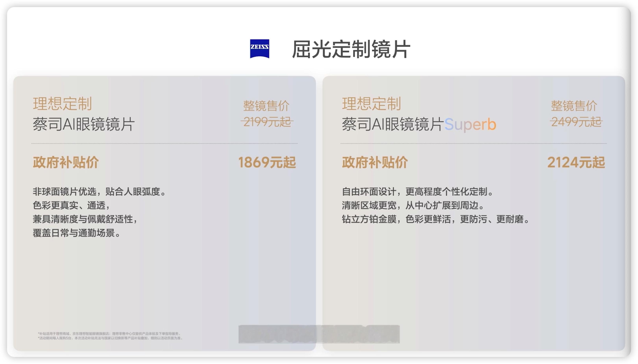Click the 2499元起 strikethrough price
This screenshot has width=638, height=364.
576,122
